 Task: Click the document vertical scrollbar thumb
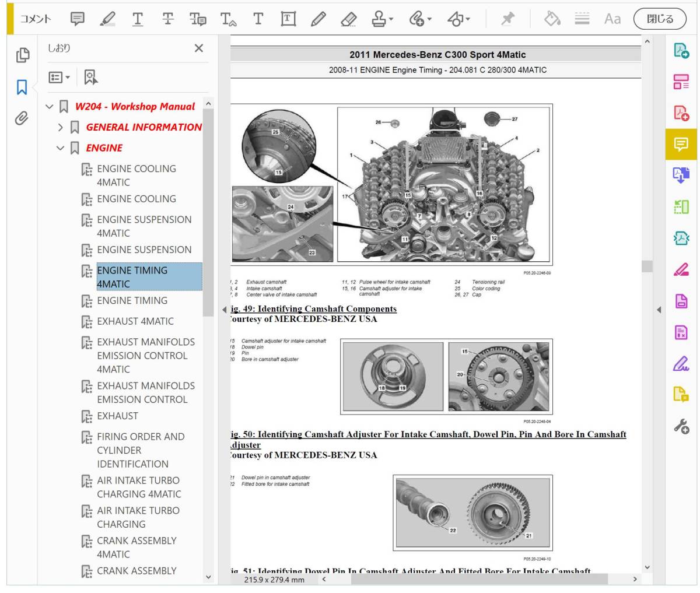[647, 266]
